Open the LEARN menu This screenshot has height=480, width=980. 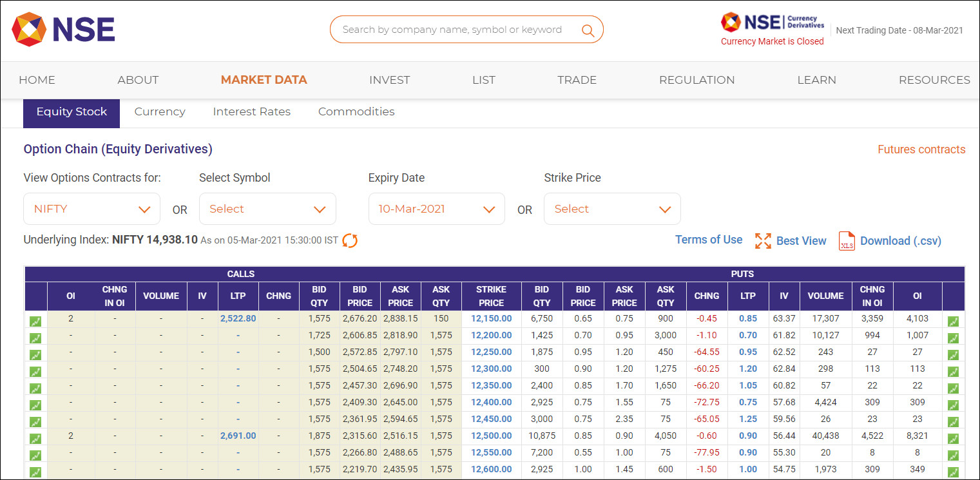click(817, 80)
